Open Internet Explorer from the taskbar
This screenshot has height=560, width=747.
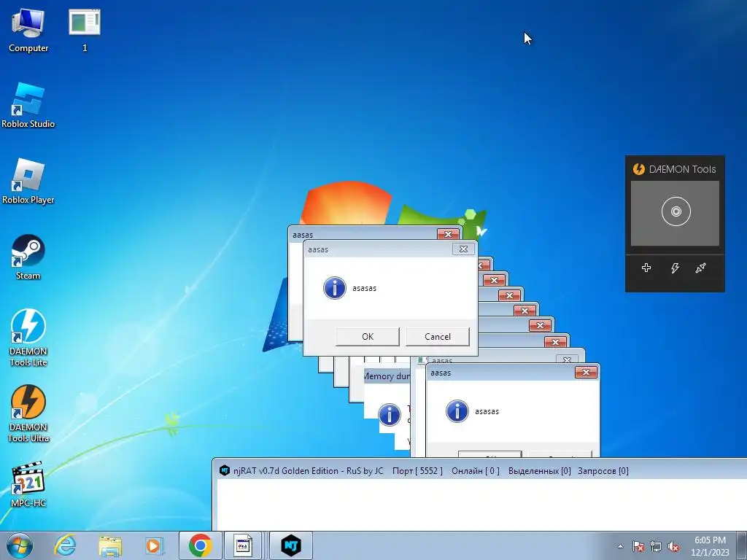coord(65,545)
